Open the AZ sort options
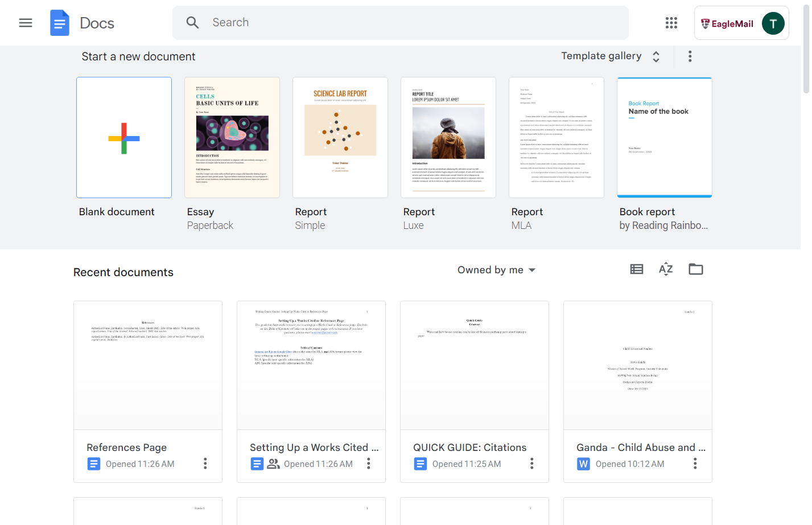Image resolution: width=812 pixels, height=525 pixels. click(x=666, y=269)
